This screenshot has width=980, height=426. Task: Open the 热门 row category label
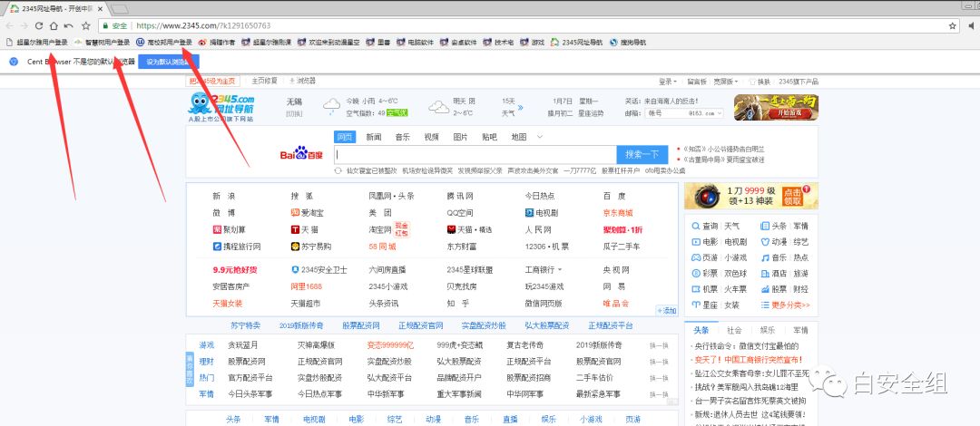pyautogui.click(x=206, y=378)
